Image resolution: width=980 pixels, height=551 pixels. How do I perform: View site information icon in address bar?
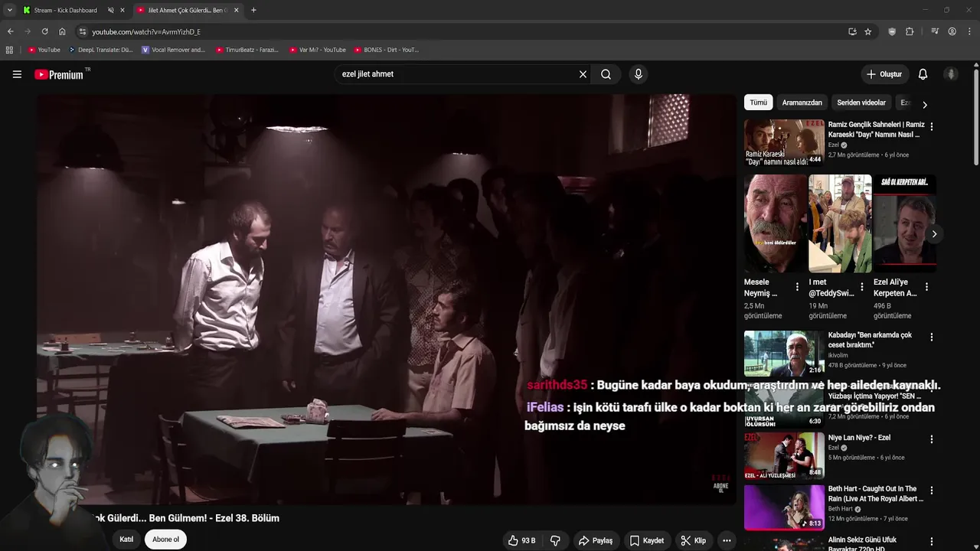point(83,31)
